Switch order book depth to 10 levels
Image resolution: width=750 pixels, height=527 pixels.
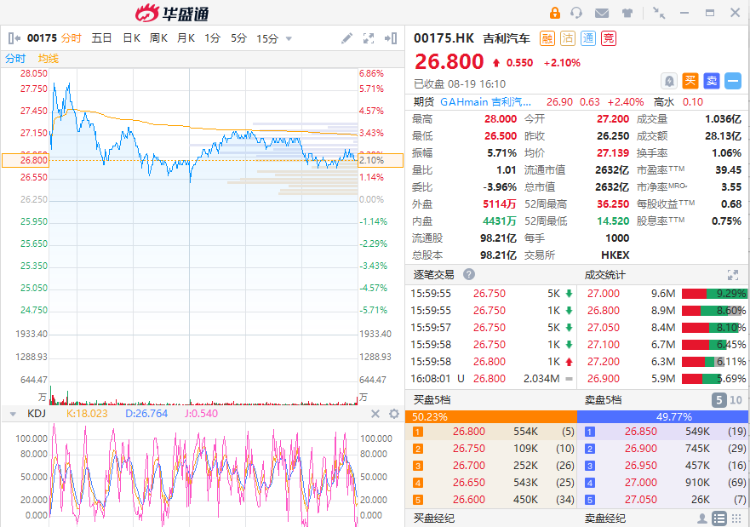click(x=737, y=400)
